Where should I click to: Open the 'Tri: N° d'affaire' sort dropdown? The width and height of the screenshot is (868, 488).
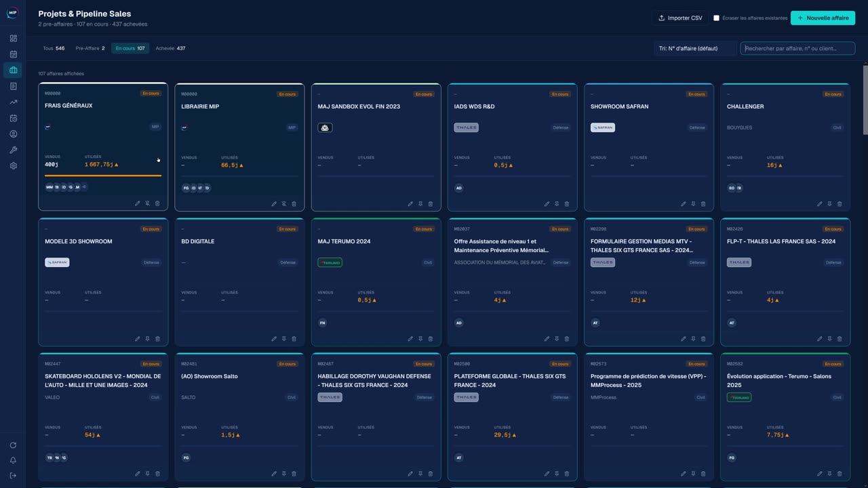pos(695,48)
